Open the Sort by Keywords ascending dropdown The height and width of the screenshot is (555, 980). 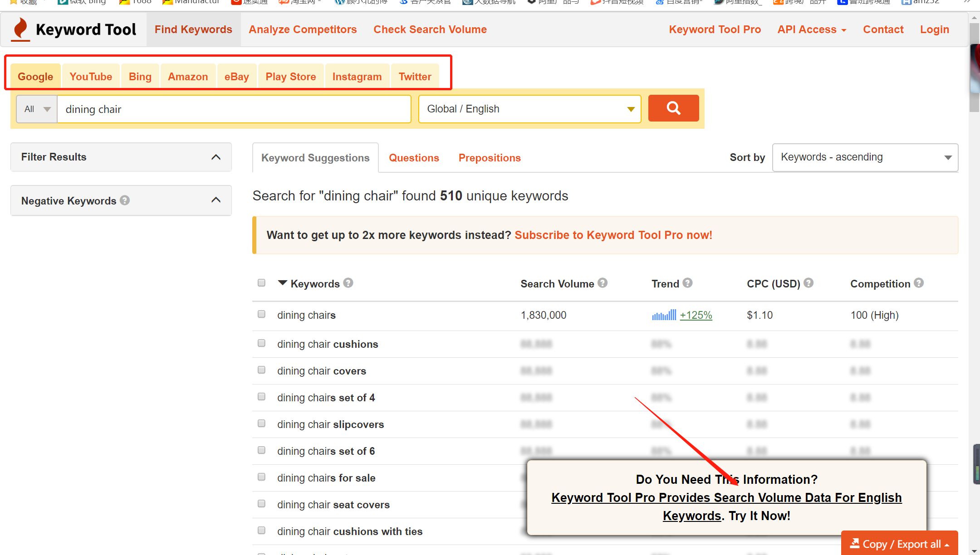point(865,157)
